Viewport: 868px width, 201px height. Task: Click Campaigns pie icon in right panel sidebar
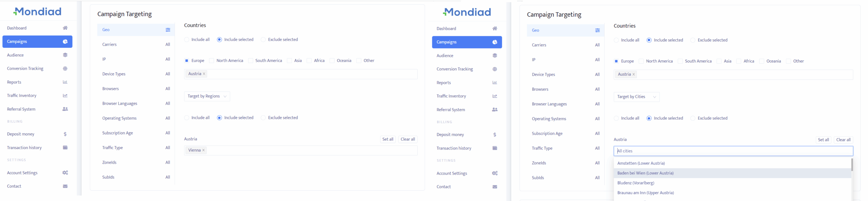(x=495, y=42)
